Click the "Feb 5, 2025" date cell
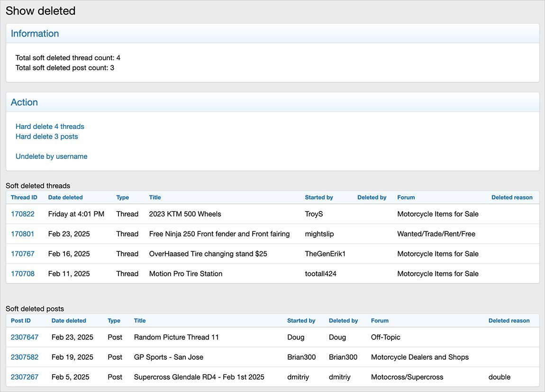The height and width of the screenshot is (392, 545). 70,377
